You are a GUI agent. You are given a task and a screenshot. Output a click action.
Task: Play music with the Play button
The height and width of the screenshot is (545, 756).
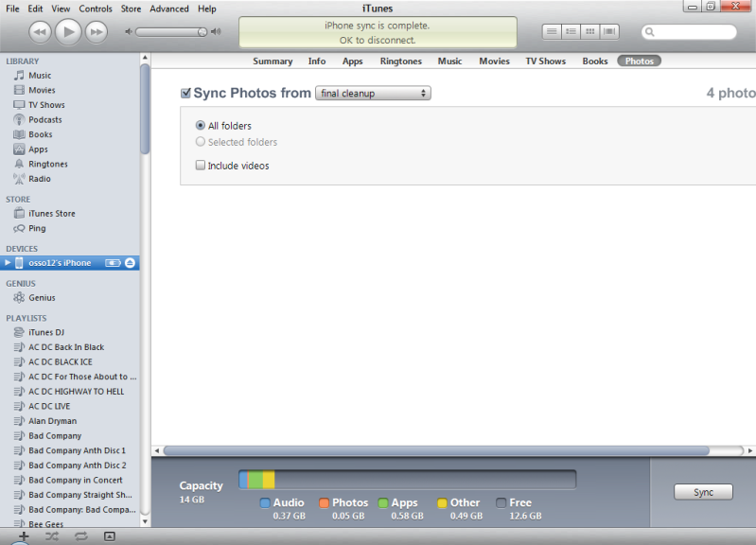coord(68,32)
